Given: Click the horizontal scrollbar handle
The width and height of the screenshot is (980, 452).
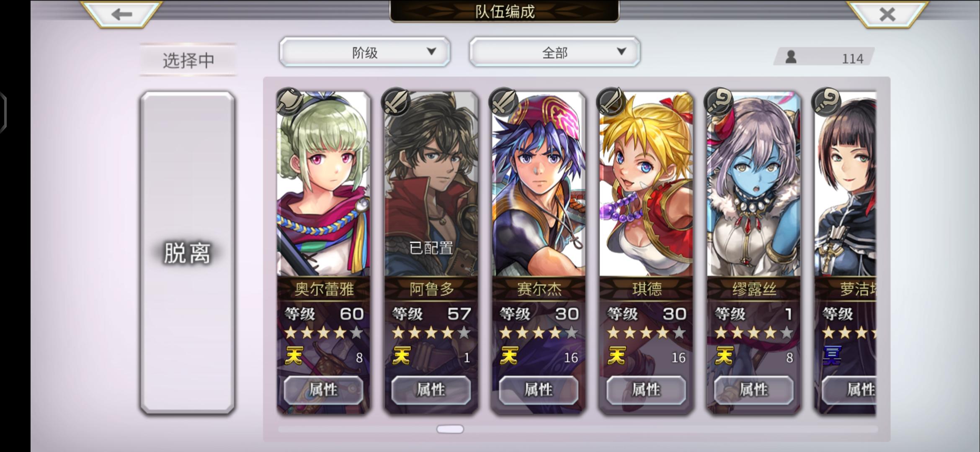Looking at the screenshot, I should tap(450, 429).
